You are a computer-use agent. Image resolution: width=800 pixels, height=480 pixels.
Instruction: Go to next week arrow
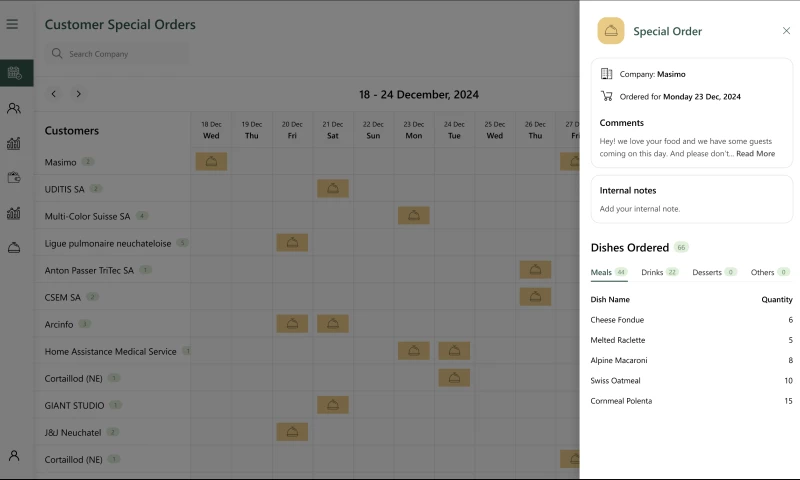[x=79, y=94]
